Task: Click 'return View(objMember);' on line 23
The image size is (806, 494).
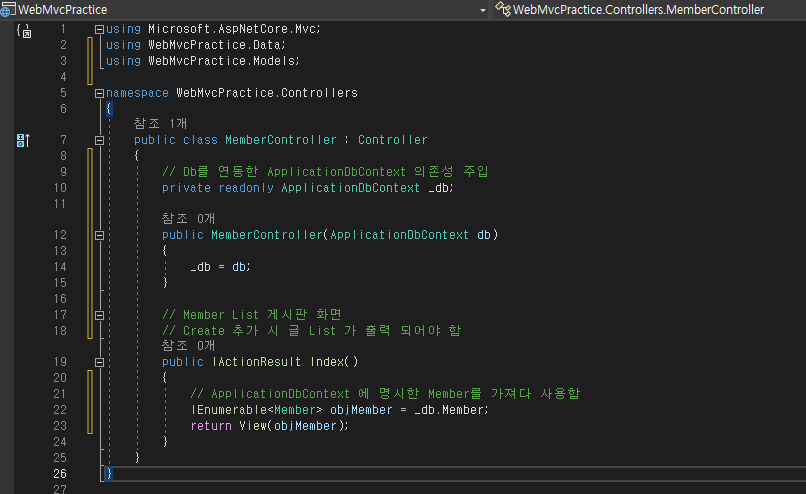Action: coord(269,426)
